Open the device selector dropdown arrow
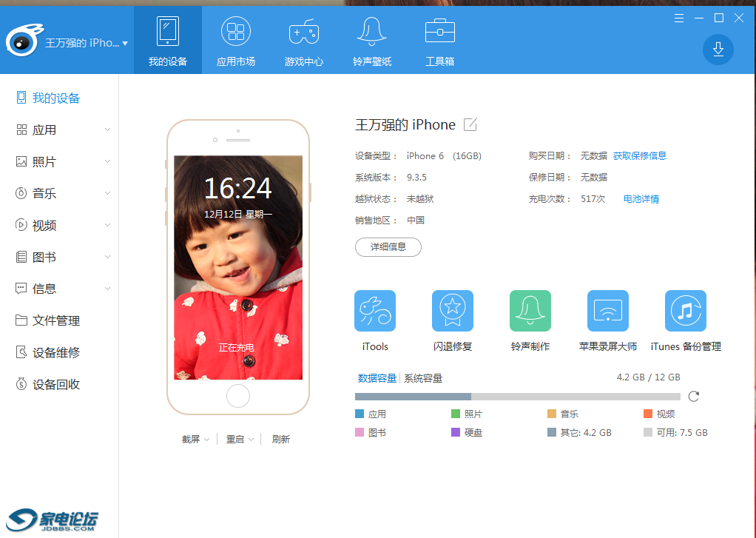The image size is (756, 538). click(x=125, y=44)
